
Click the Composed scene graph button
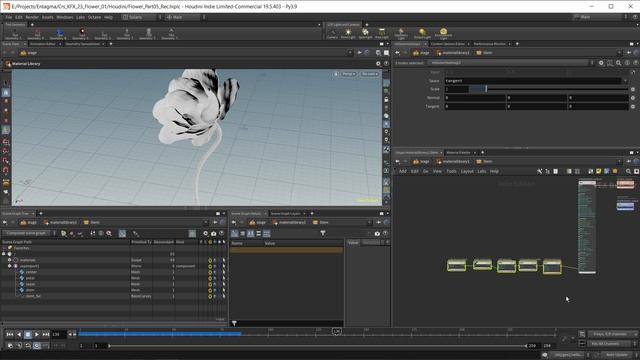[x=26, y=233]
